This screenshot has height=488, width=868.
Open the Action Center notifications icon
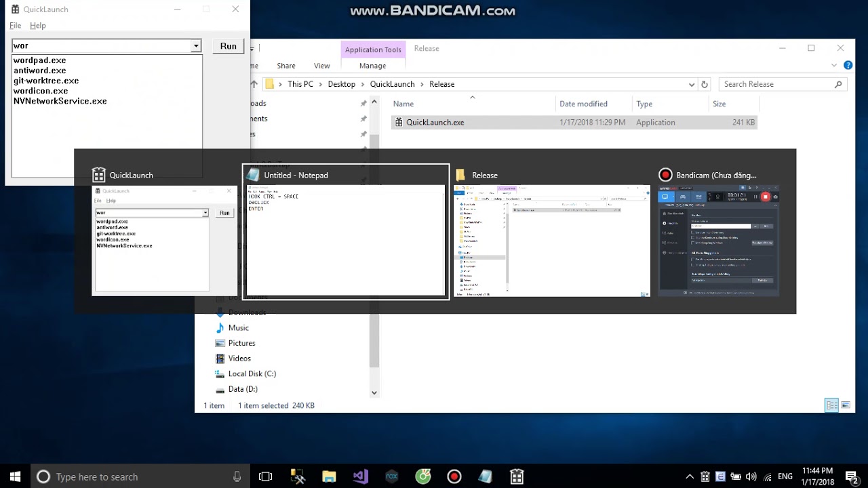click(852, 477)
